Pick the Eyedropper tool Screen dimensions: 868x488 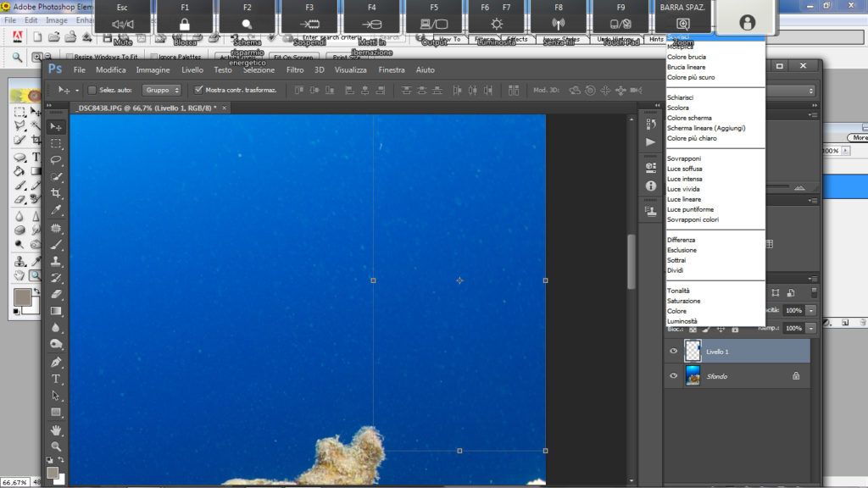click(56, 210)
